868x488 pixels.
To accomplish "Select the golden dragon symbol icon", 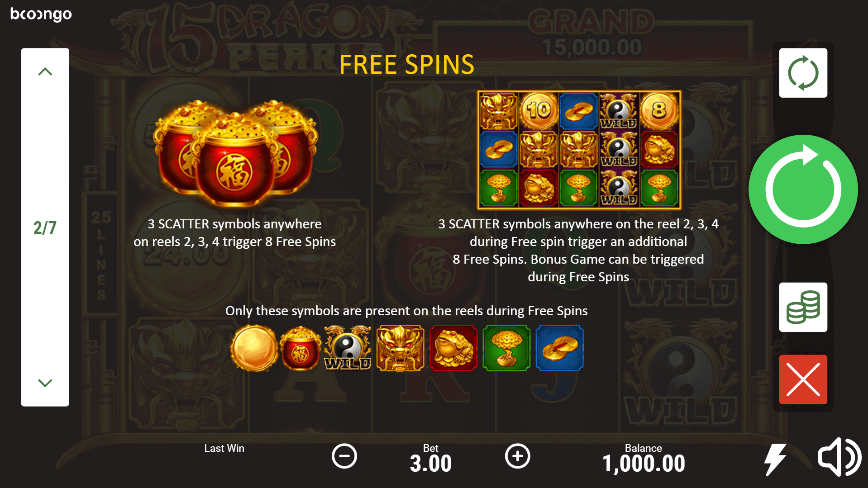I will (x=400, y=348).
